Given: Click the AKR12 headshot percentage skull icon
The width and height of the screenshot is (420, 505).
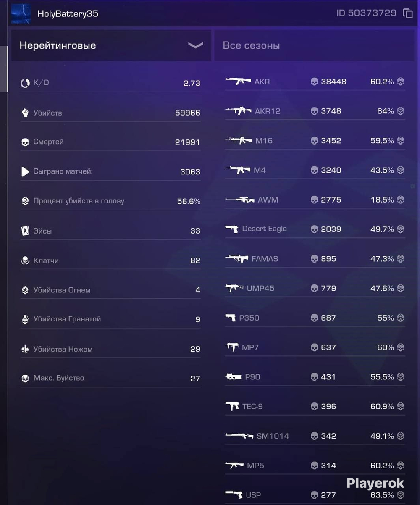Looking at the screenshot, I should tap(401, 111).
